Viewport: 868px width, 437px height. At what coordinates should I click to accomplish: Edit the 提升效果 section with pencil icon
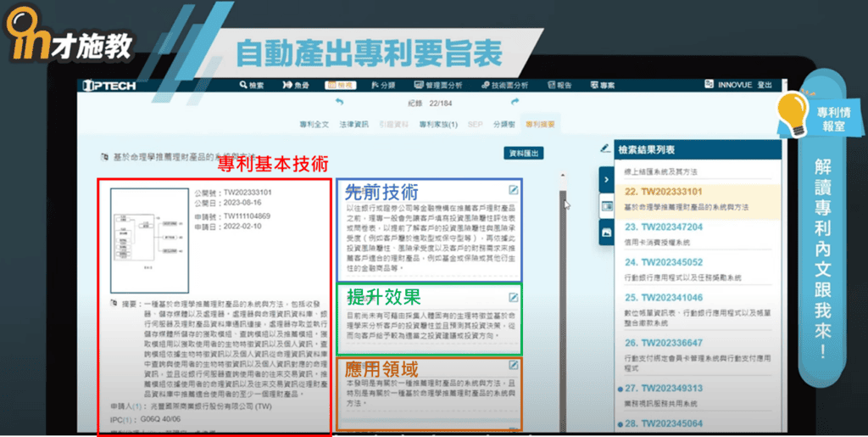click(x=514, y=297)
